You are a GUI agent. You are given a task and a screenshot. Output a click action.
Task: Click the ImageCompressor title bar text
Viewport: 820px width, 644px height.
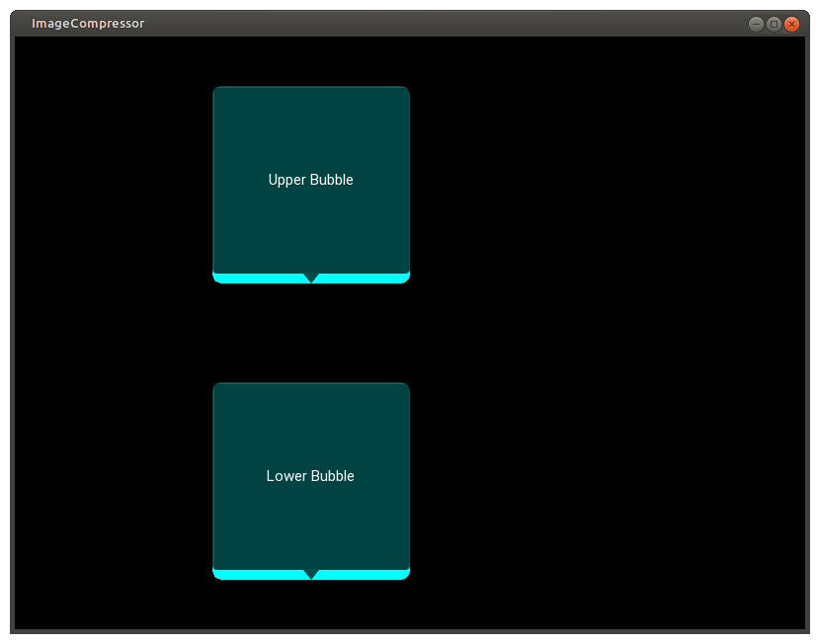pos(87,23)
